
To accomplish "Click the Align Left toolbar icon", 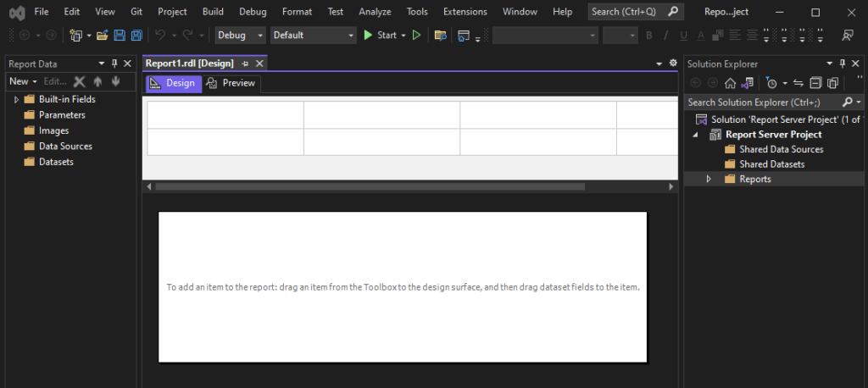I will pyautogui.click(x=735, y=36).
